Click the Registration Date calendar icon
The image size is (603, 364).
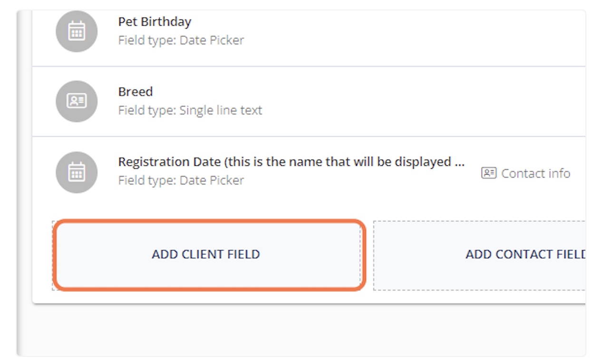pos(77,172)
